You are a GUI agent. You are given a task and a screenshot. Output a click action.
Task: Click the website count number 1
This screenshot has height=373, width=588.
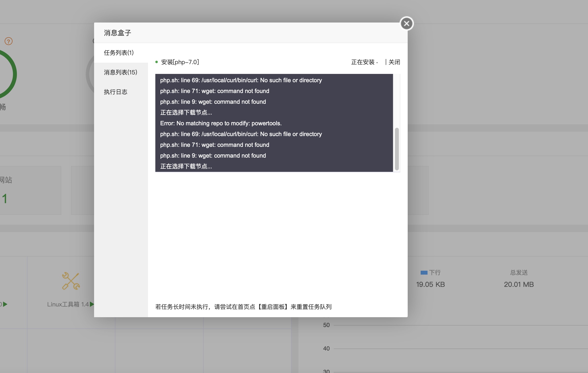coord(5,199)
